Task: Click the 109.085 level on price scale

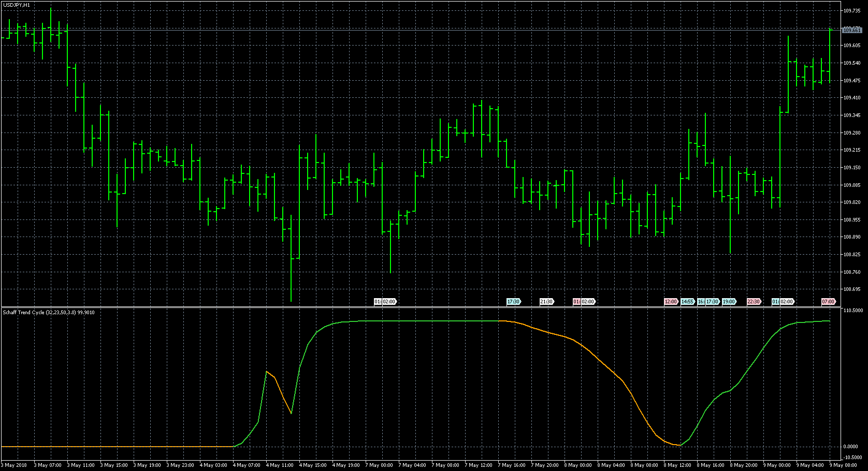Action: 852,185
